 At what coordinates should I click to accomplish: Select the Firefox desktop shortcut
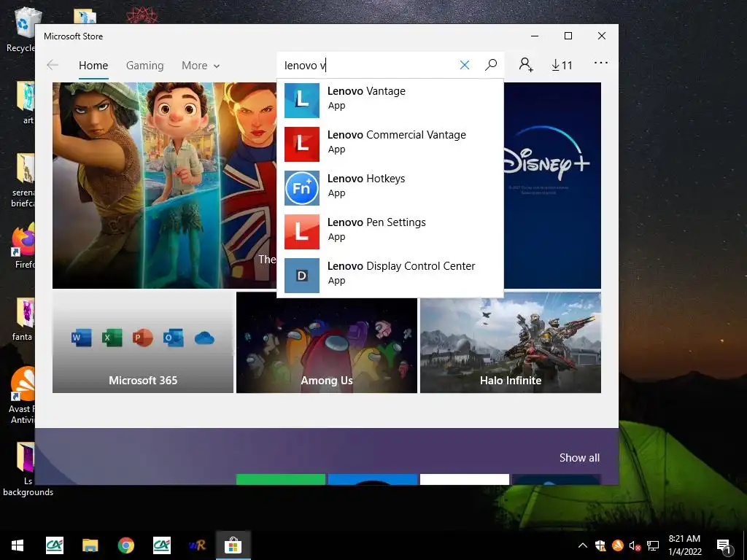(x=23, y=246)
